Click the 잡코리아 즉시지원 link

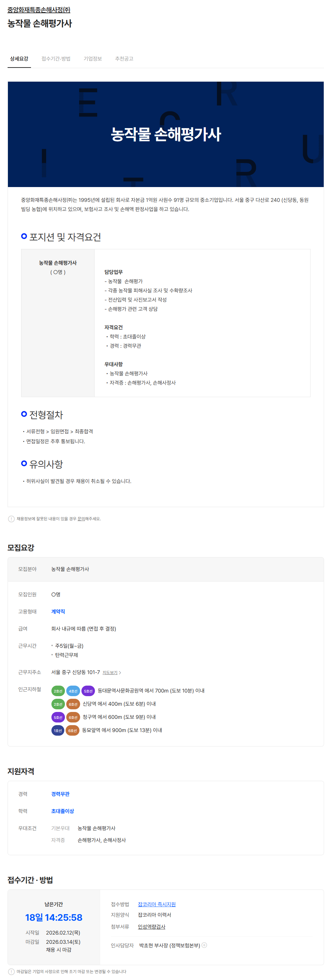(157, 904)
